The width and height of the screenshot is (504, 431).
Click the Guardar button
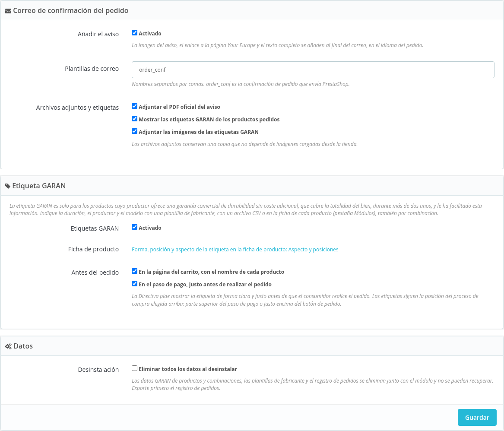(x=477, y=418)
